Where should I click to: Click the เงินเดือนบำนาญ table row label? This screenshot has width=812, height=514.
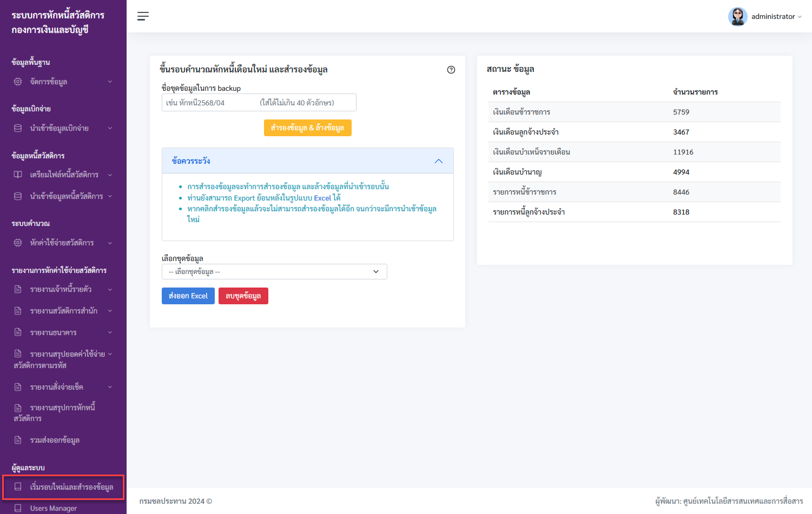coord(517,172)
